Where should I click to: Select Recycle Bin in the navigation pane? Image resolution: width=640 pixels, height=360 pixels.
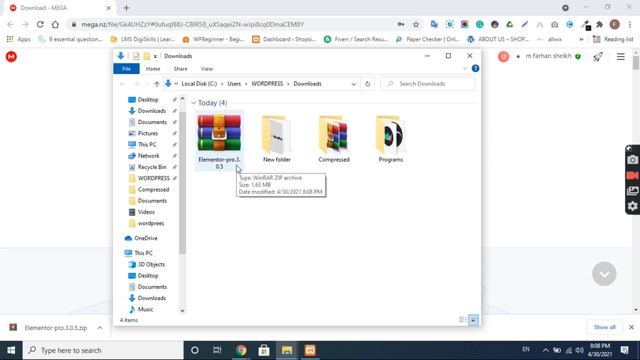point(151,167)
